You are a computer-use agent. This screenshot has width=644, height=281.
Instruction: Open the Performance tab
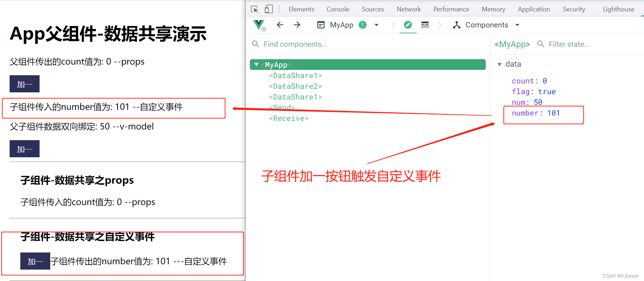tap(451, 9)
